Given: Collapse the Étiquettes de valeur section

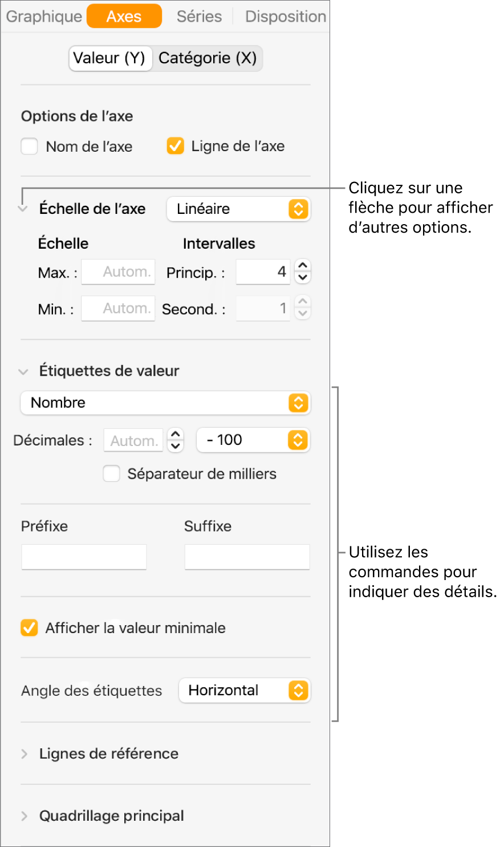Looking at the screenshot, I should 23,372.
